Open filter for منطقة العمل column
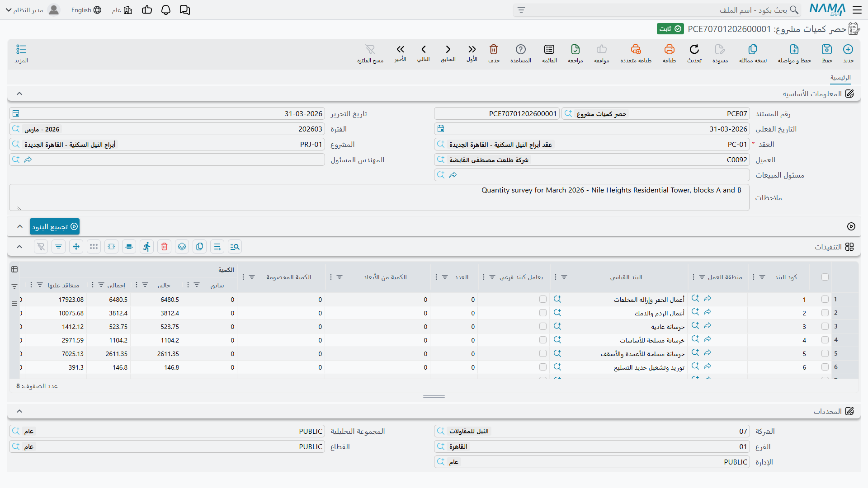 pos(702,277)
